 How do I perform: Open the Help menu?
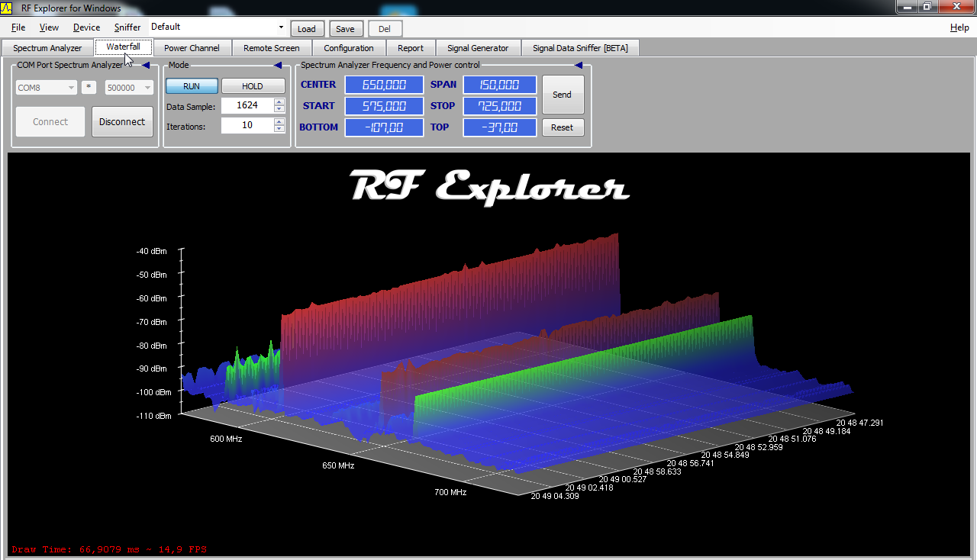pos(959,27)
